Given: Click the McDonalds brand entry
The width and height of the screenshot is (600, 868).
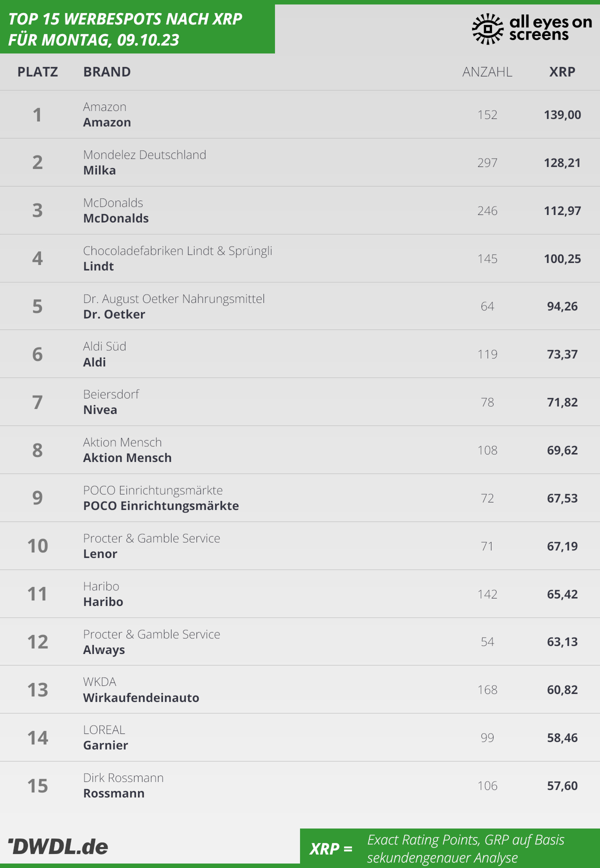Looking at the screenshot, I should point(116,218).
